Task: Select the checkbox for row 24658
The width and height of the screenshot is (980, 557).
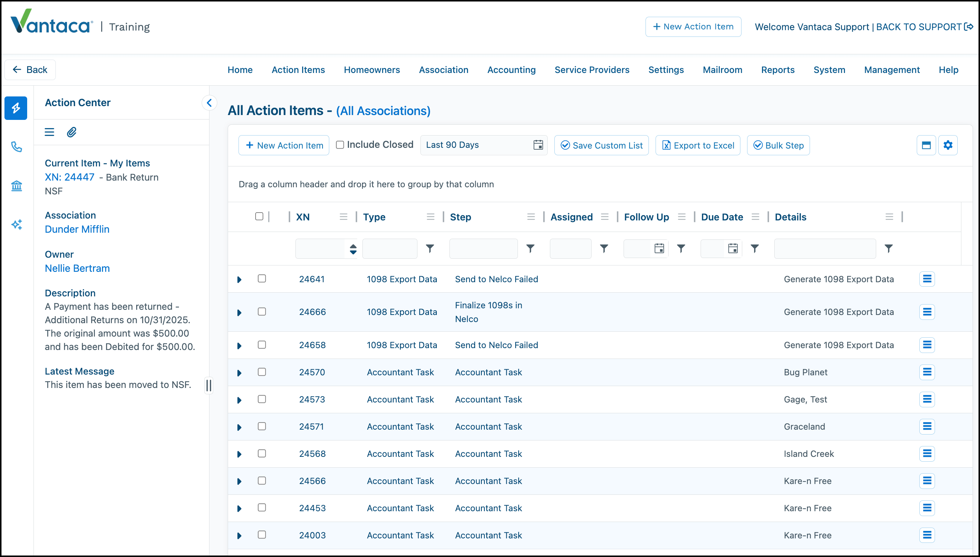Action: (262, 345)
